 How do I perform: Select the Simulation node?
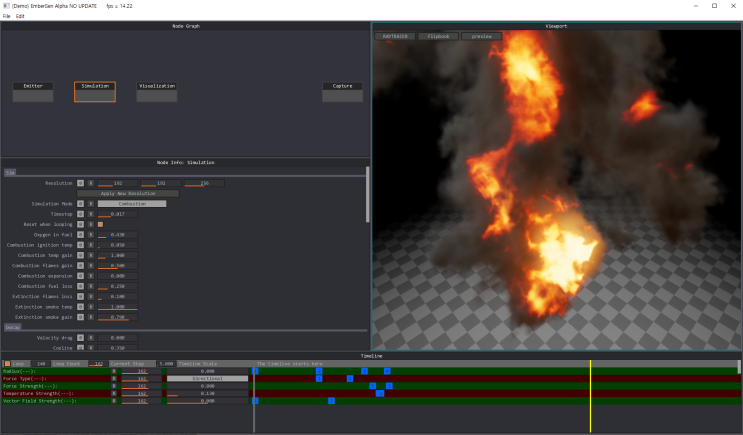[x=95, y=92]
